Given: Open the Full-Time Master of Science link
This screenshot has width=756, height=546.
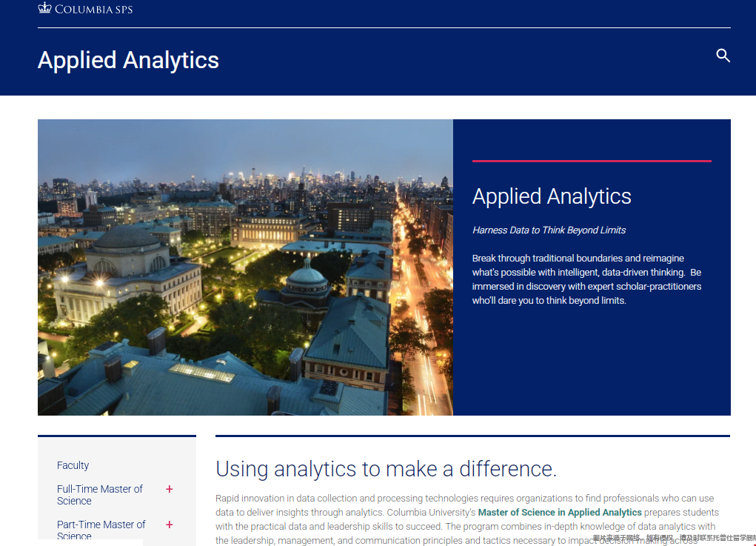Looking at the screenshot, I should (100, 495).
